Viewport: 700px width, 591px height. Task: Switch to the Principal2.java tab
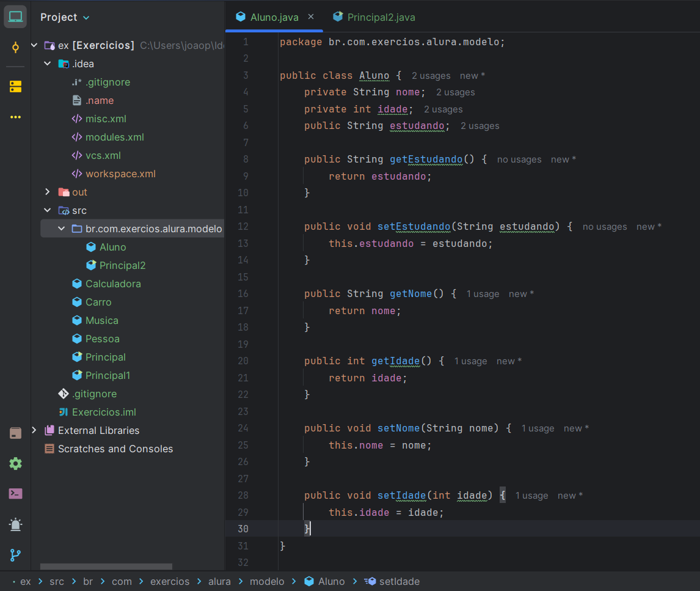(374, 18)
